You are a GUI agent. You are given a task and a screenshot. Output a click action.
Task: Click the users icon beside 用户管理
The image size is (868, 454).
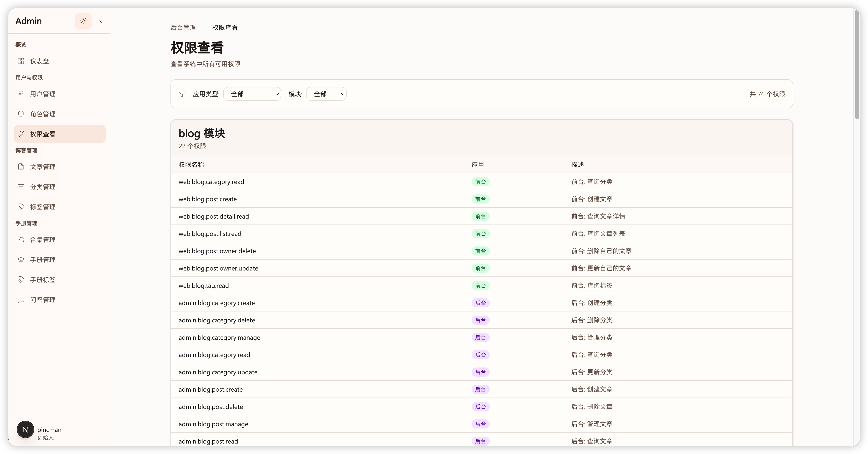point(21,94)
